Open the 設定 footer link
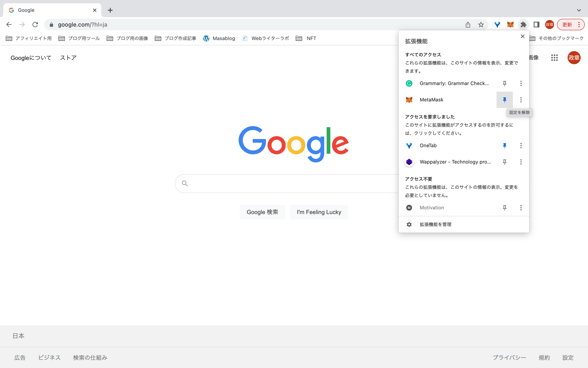 [x=568, y=358]
